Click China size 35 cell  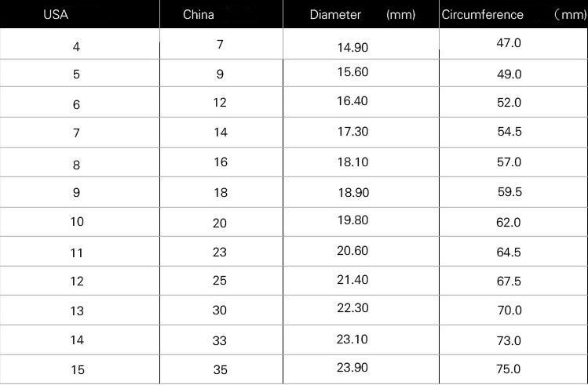(220, 370)
